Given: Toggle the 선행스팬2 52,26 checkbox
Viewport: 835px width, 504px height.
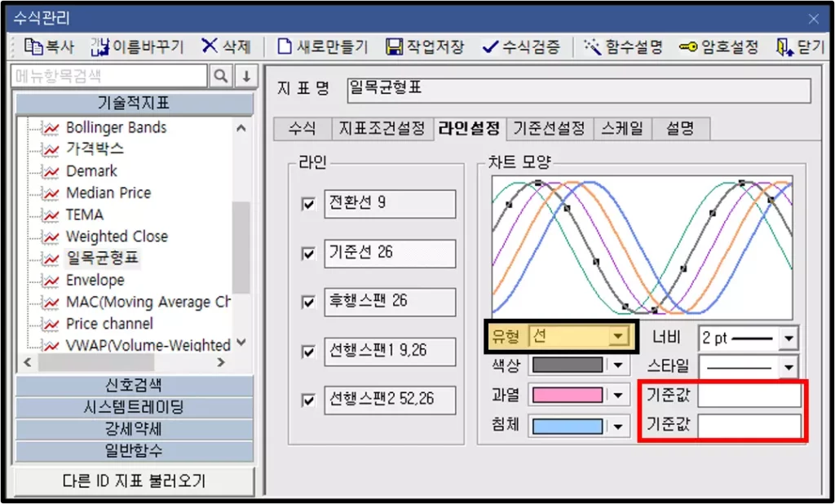Looking at the screenshot, I should pyautogui.click(x=308, y=400).
